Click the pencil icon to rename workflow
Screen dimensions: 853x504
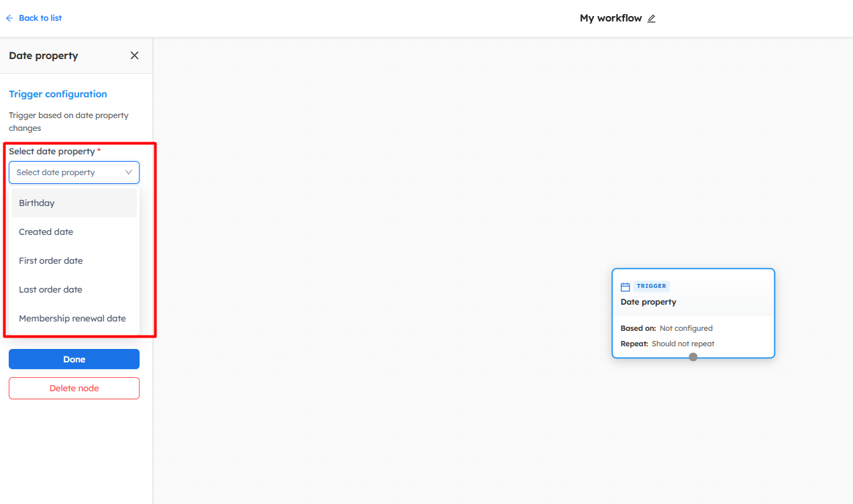651,19
